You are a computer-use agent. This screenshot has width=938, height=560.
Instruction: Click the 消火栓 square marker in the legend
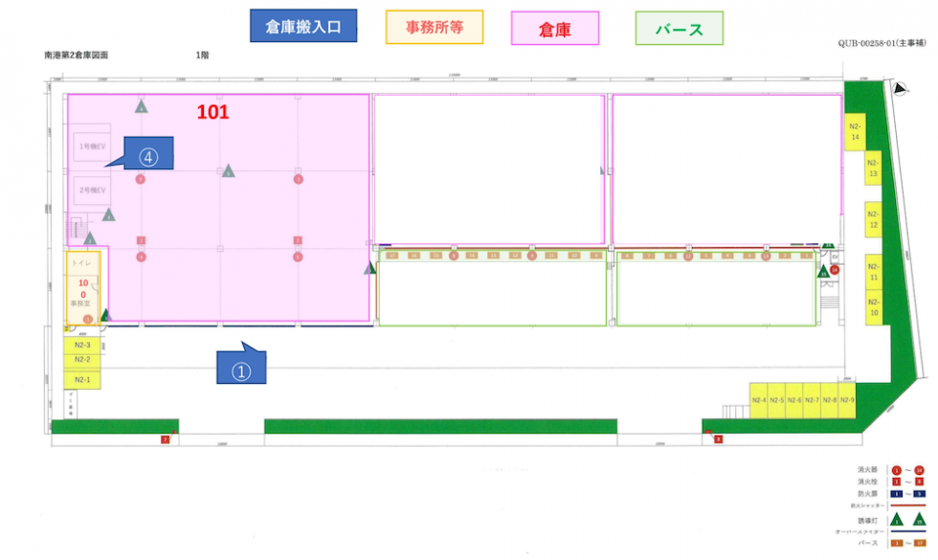coord(895,482)
